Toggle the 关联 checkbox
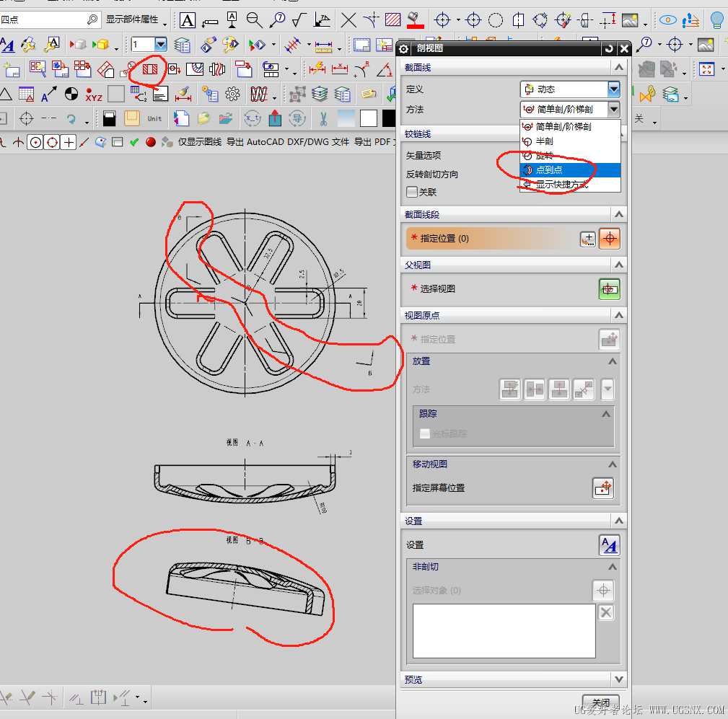This screenshot has width=728, height=719. coord(412,192)
